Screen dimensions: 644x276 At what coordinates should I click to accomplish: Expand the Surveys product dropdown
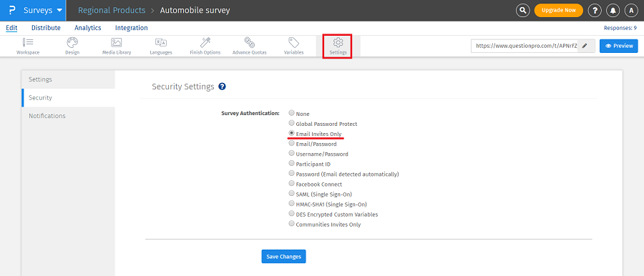[x=43, y=10]
